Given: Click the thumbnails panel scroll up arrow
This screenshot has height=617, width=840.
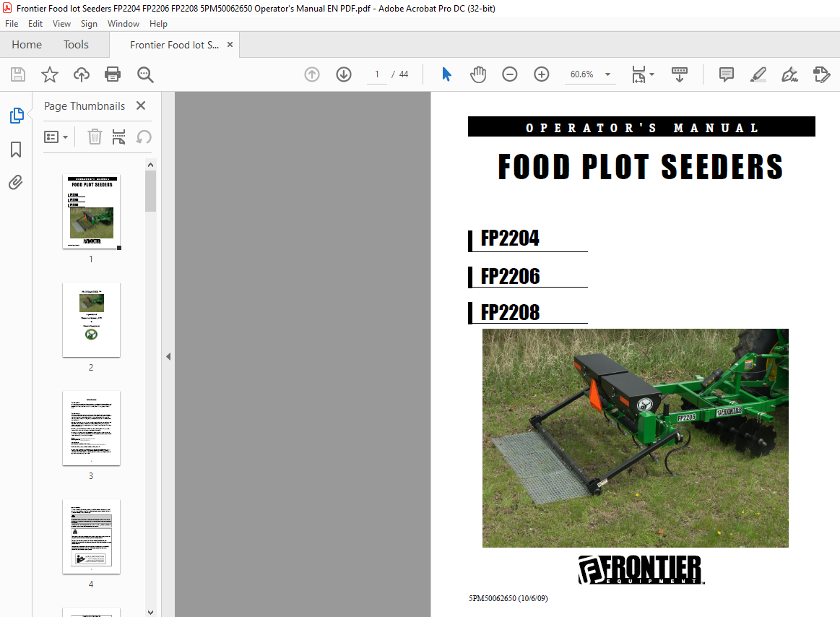Looking at the screenshot, I should tap(150, 165).
